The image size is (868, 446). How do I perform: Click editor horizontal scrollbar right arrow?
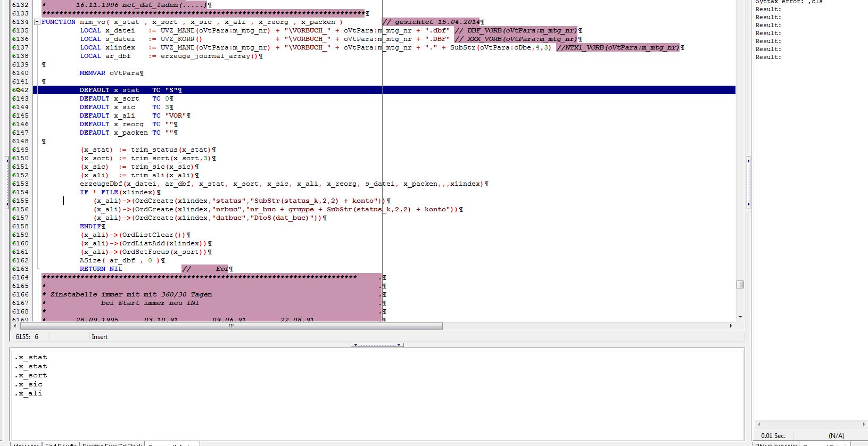pyautogui.click(x=731, y=326)
